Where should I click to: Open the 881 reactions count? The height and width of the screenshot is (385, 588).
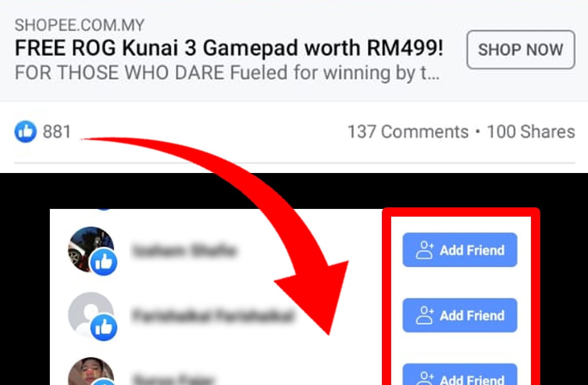click(57, 132)
